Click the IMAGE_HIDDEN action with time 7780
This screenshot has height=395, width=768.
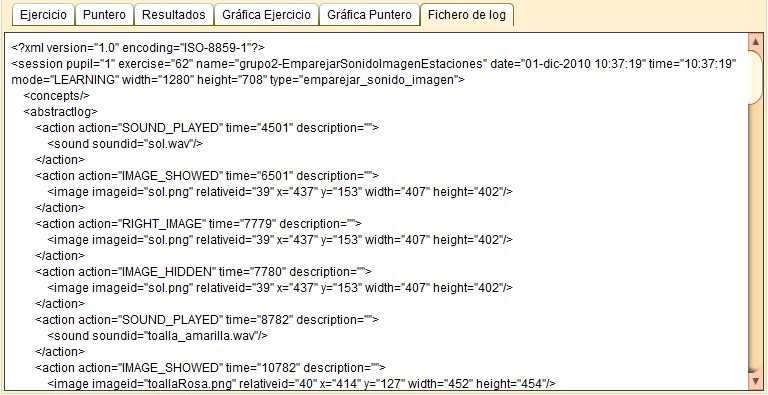[204, 272]
